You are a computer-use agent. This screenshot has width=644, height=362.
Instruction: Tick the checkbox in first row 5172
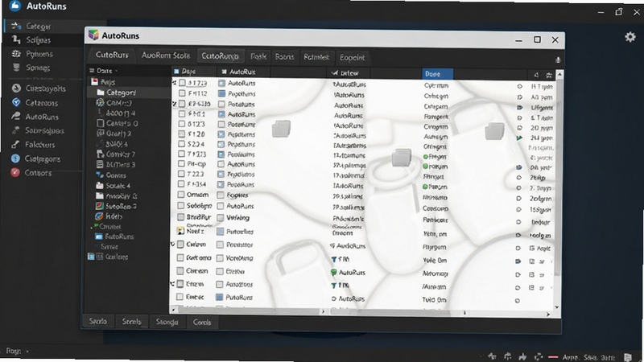182,83
